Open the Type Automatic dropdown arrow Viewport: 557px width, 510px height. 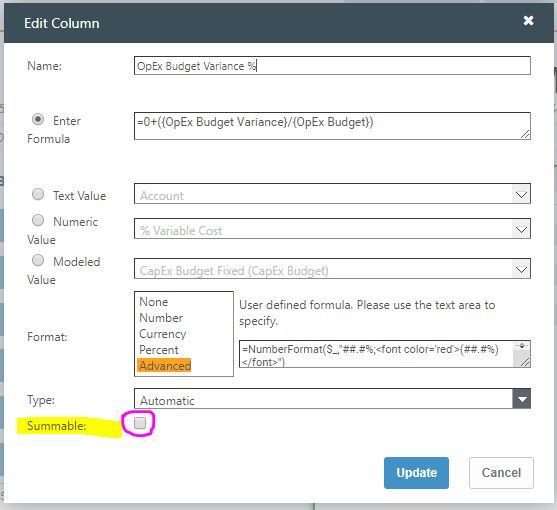pos(521,399)
